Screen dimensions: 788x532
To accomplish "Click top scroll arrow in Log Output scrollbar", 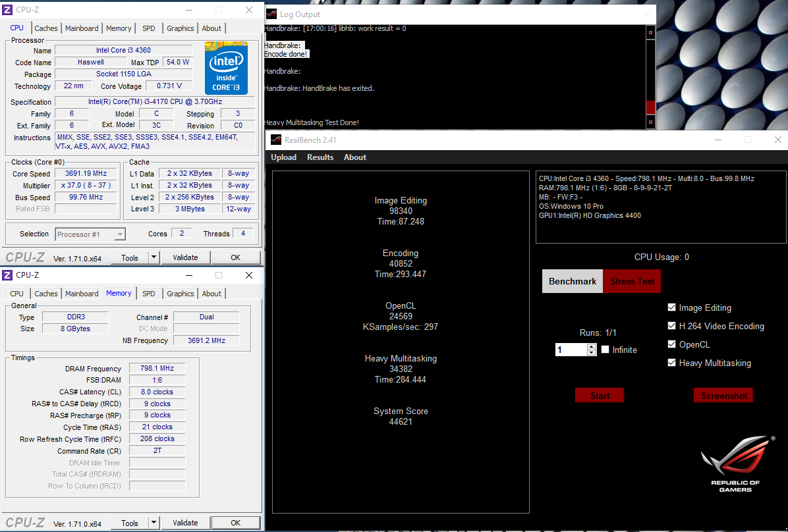I will point(650,33).
